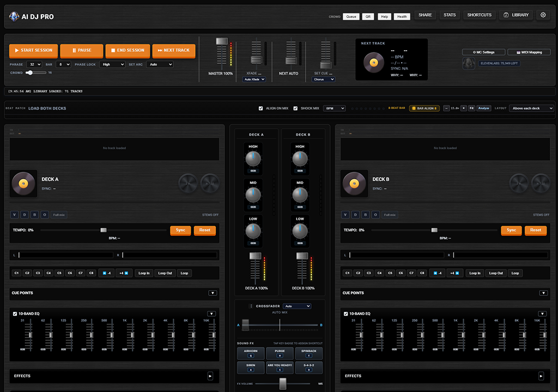
Task: Open the Crossfader mode dropdown
Action: [x=297, y=306]
